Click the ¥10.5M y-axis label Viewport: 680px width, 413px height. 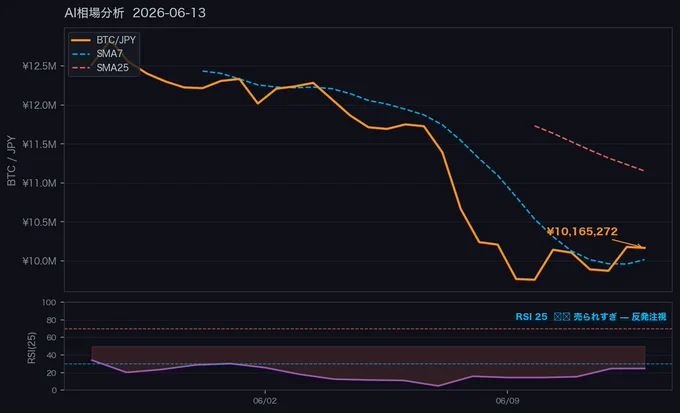click(39, 222)
